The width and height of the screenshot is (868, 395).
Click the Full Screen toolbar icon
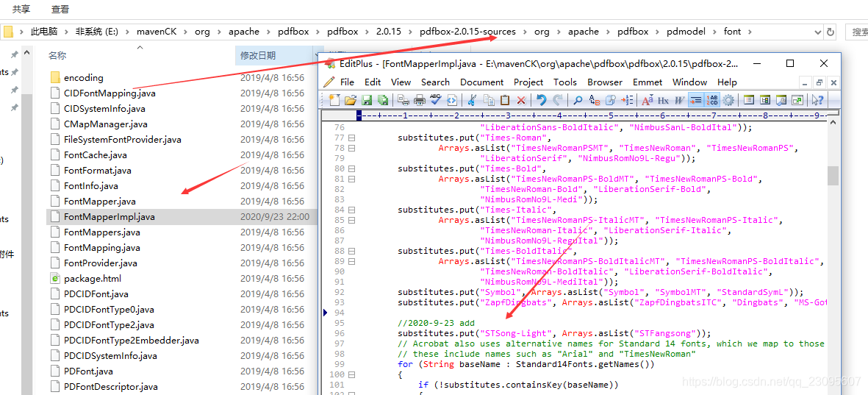coord(797,100)
